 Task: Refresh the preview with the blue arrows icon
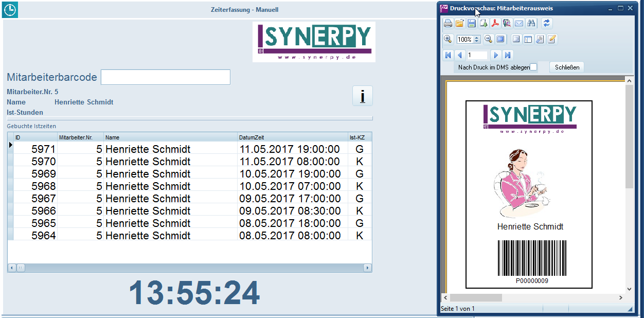pyautogui.click(x=547, y=23)
